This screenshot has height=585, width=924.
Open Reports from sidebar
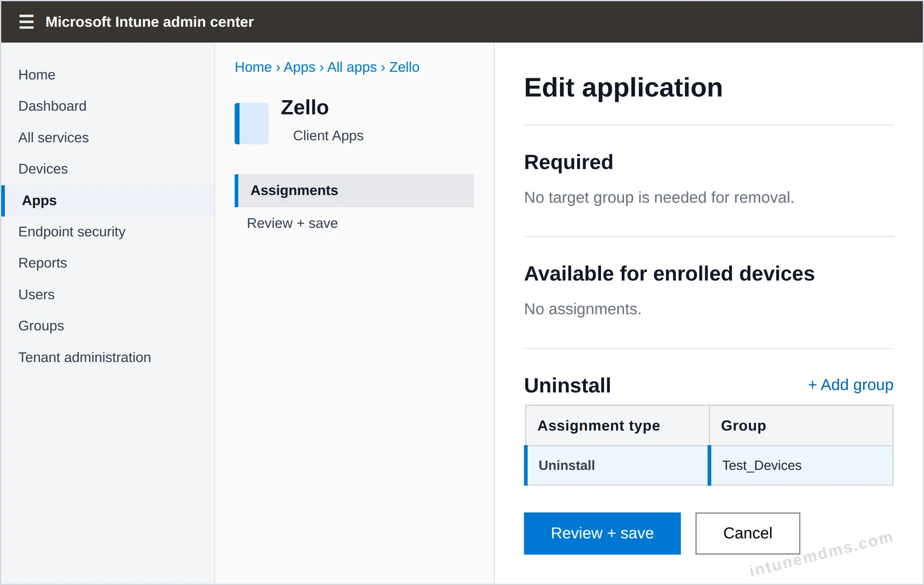point(43,263)
